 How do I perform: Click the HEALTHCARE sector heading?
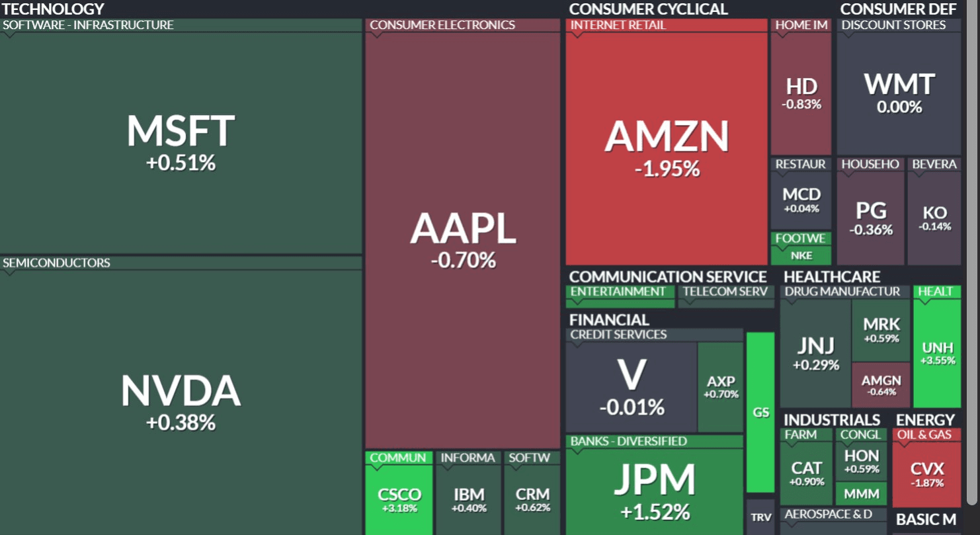tap(832, 276)
